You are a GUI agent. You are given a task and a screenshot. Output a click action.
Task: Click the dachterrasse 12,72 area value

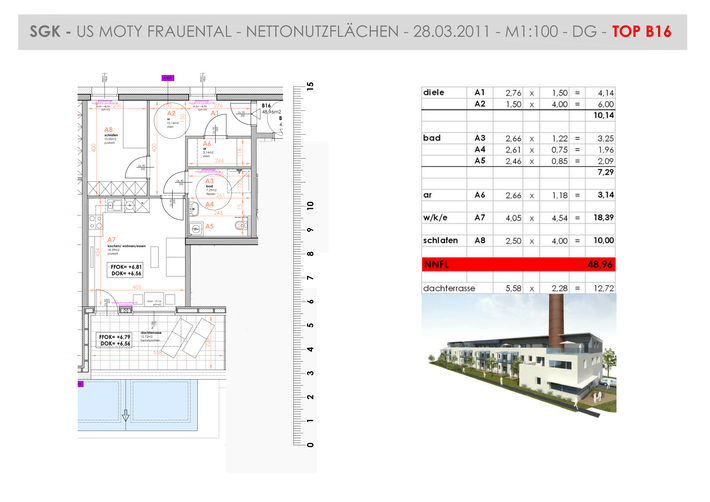(603, 288)
